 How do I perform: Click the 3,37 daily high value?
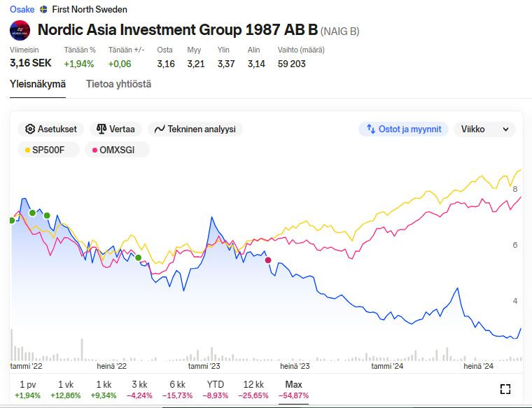coord(226,64)
